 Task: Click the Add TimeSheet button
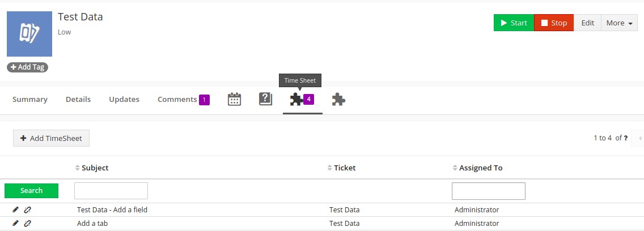click(x=51, y=138)
